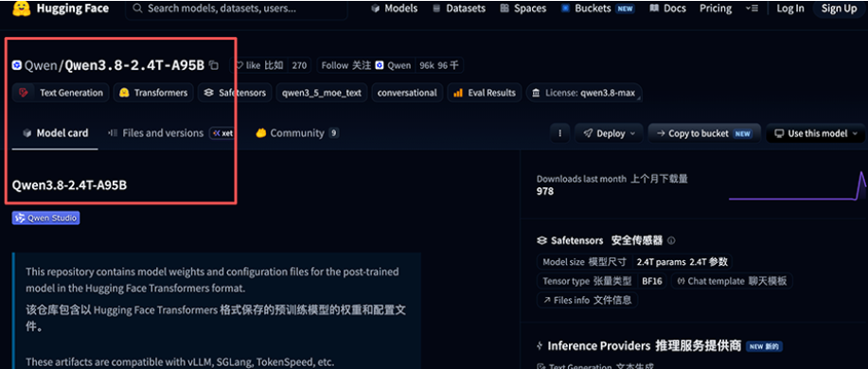Select the Transformers library tag
The height and width of the screenshot is (369, 868).
coord(153,93)
